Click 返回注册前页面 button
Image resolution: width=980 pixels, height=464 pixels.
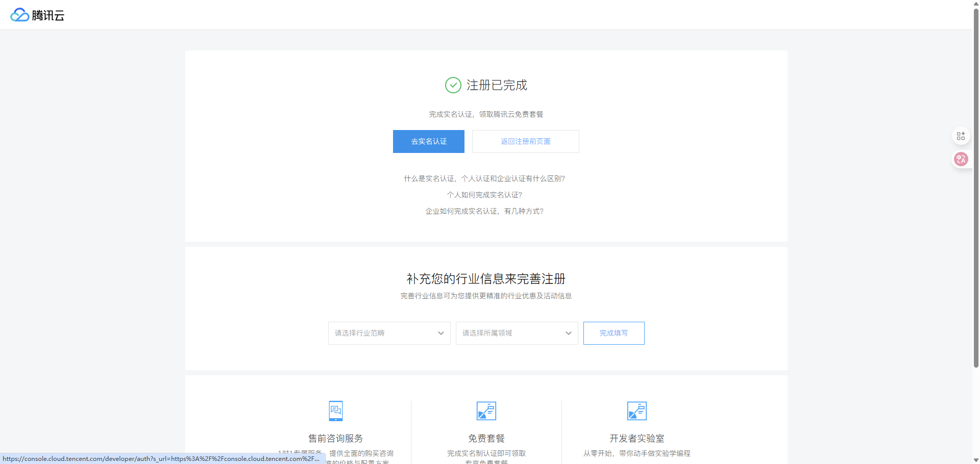coord(525,141)
